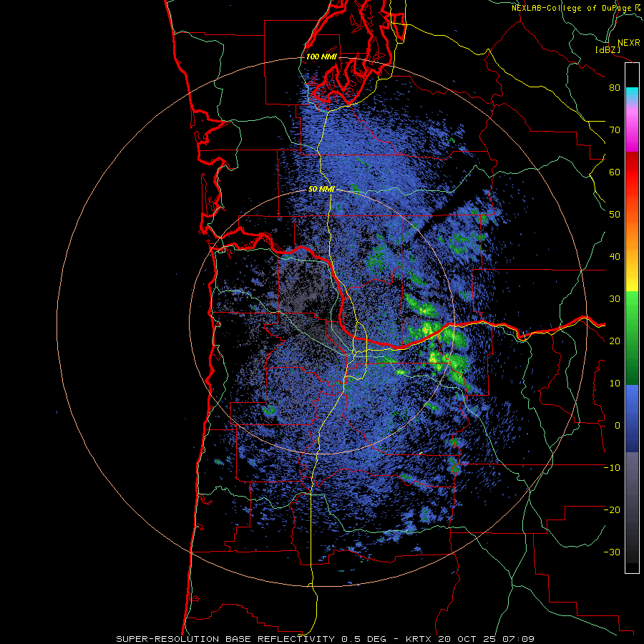Click the 40 value on the dBZ scale
This screenshot has height=644, width=644.
click(615, 257)
